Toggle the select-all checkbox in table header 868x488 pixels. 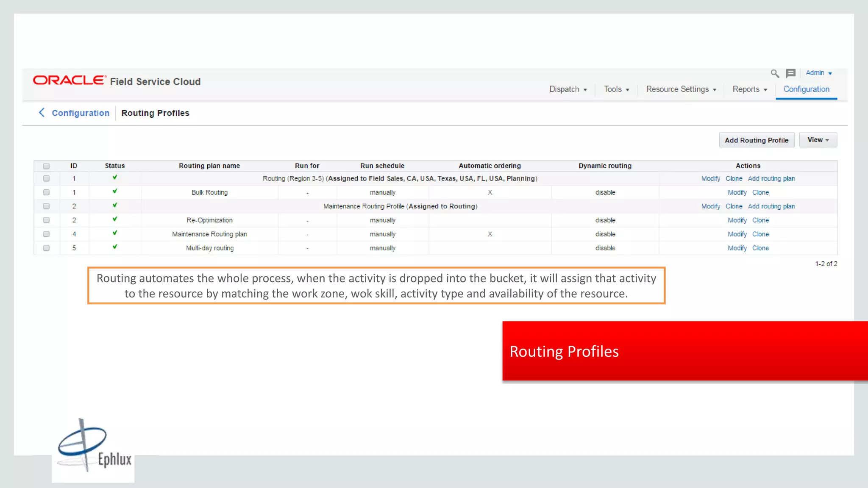tap(46, 166)
